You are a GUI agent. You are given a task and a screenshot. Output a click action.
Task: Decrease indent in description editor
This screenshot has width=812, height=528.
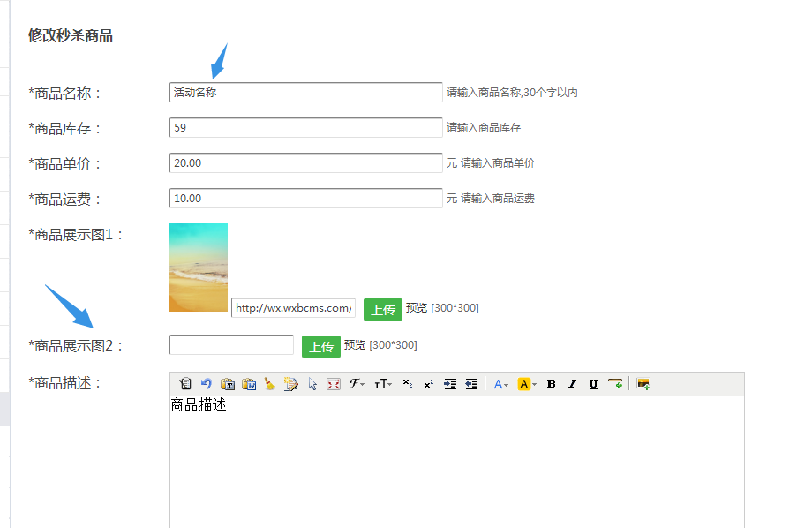click(x=471, y=384)
